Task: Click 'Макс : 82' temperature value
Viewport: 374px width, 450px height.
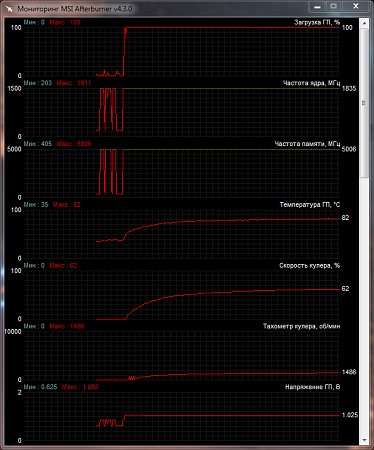Action: coord(67,205)
